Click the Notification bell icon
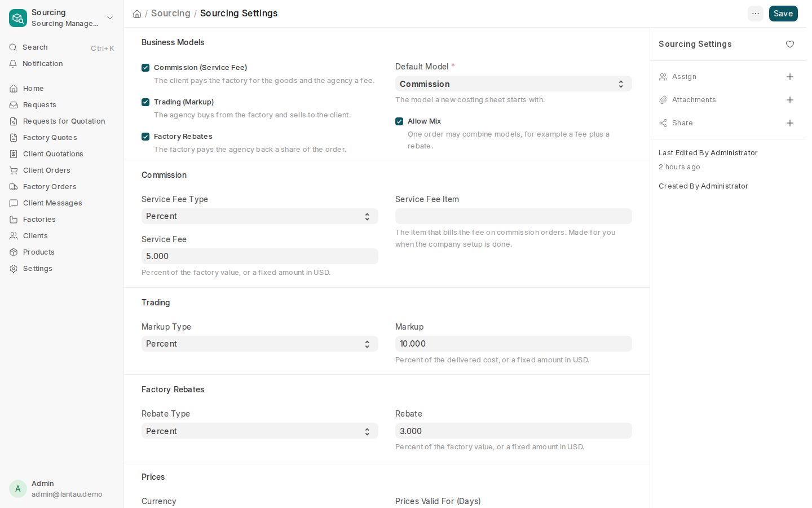 point(13,64)
